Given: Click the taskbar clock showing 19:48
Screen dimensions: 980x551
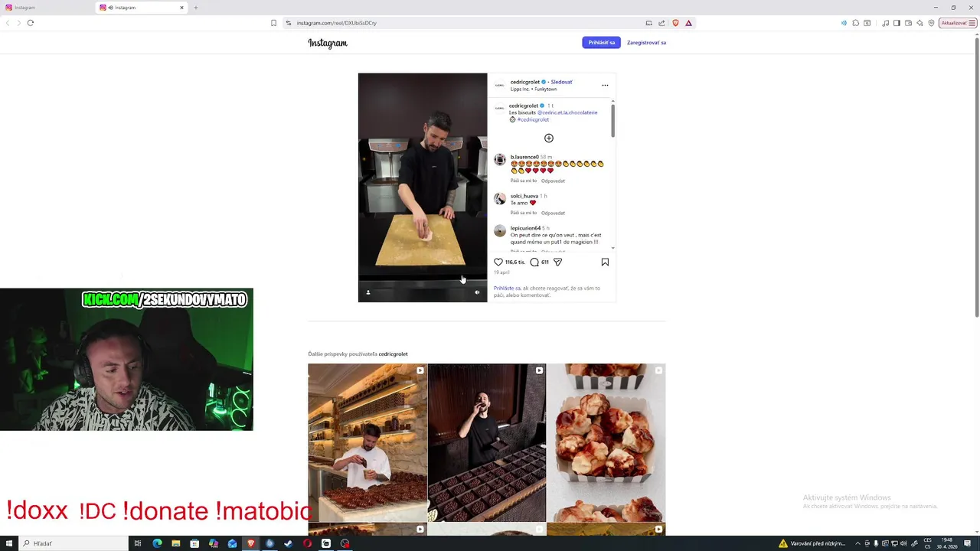Looking at the screenshot, I should 948,543.
